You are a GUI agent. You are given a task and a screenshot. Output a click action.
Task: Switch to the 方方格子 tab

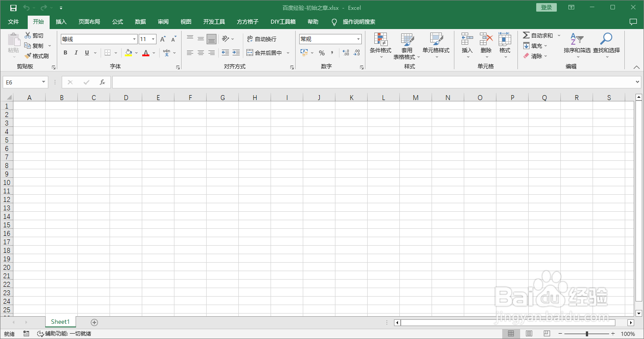click(x=248, y=21)
